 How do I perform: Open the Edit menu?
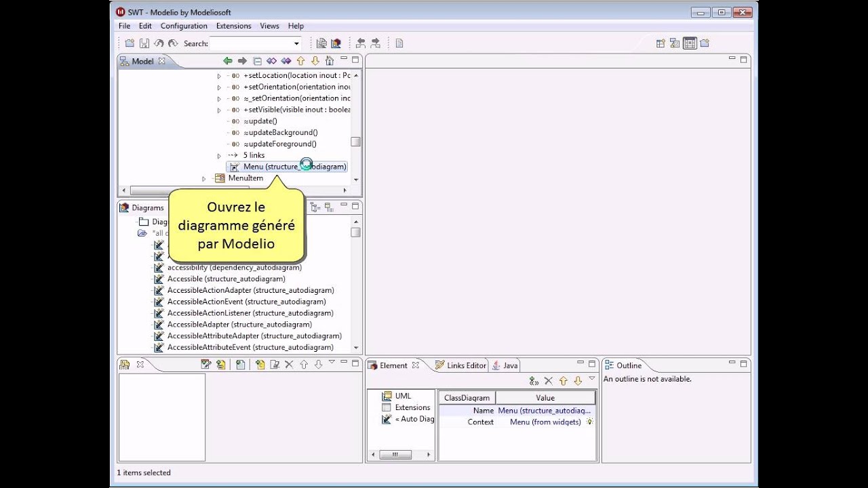pos(145,26)
